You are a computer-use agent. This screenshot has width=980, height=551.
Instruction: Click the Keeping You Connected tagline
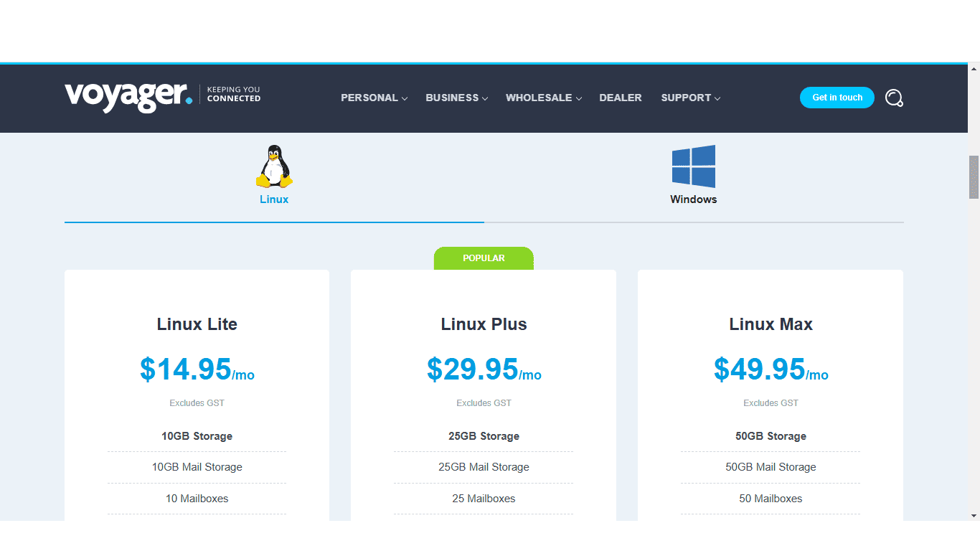[x=234, y=94]
